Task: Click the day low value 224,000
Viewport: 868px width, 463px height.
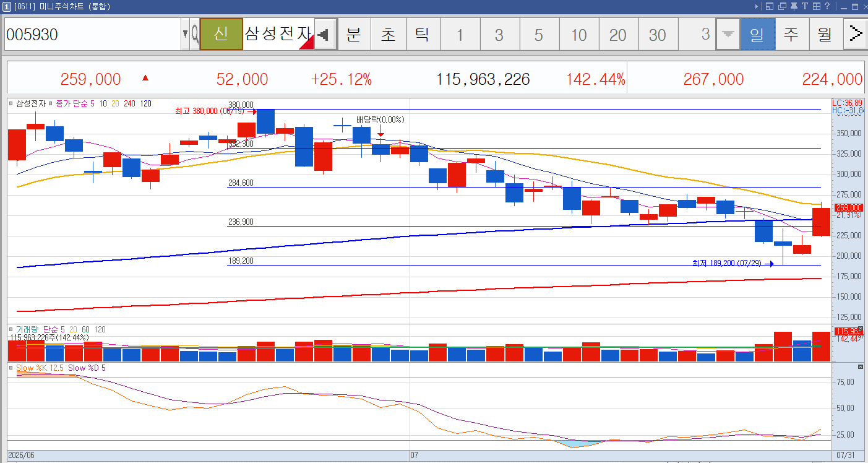Action: pos(832,79)
